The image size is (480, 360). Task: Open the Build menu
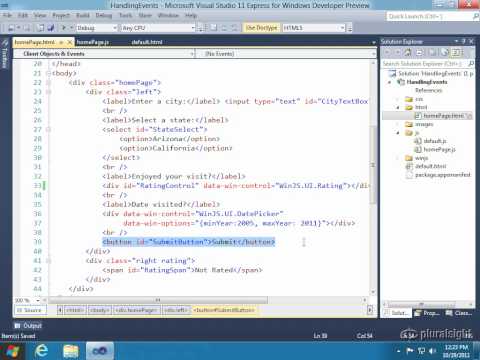[83, 15]
